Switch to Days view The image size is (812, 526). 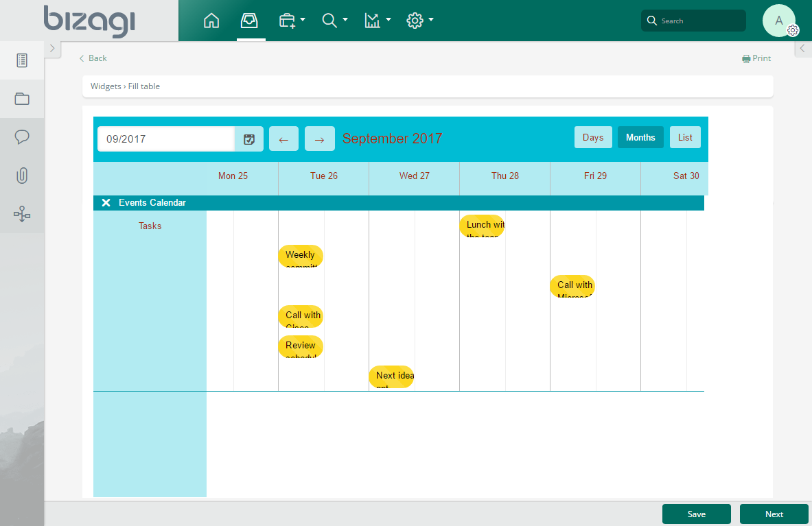593,137
